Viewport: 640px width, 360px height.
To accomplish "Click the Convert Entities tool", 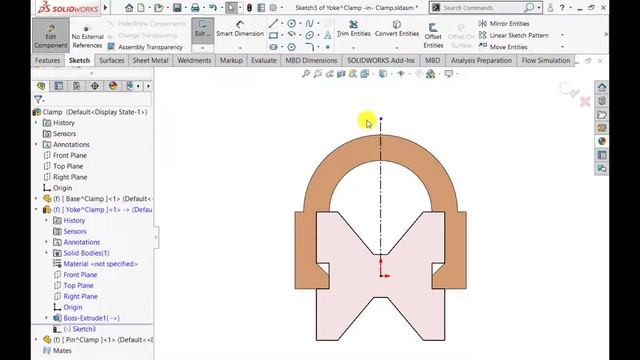I will 397,29.
